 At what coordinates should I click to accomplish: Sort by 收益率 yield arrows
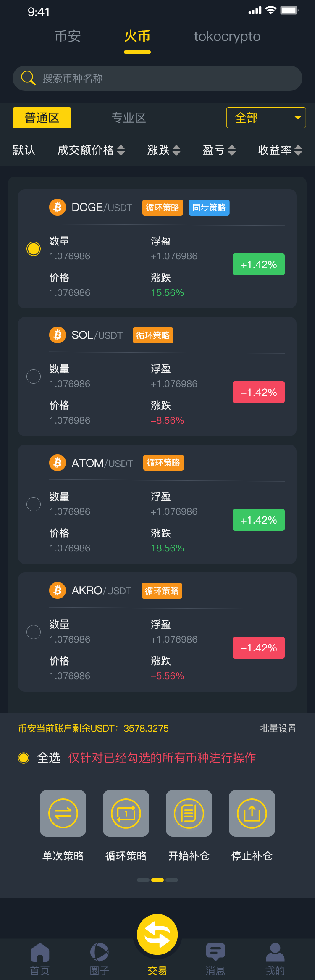click(x=298, y=150)
